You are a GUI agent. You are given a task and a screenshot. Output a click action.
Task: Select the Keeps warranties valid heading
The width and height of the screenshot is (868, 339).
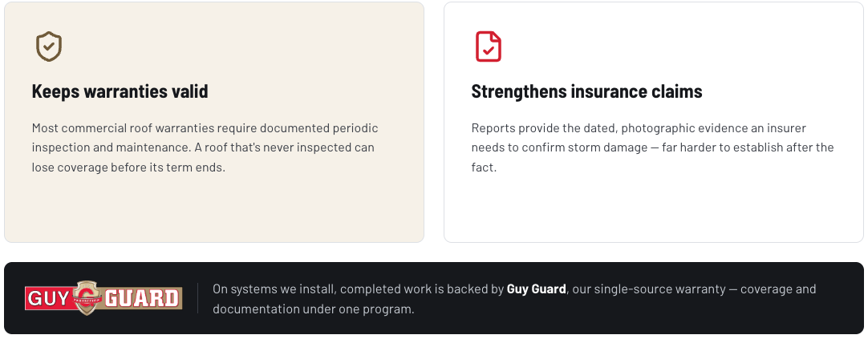click(120, 91)
